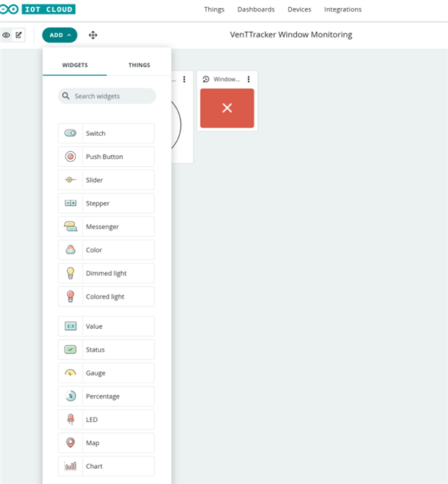This screenshot has height=484, width=448.
Task: Add the Colored light bulb icon
Action: click(70, 297)
